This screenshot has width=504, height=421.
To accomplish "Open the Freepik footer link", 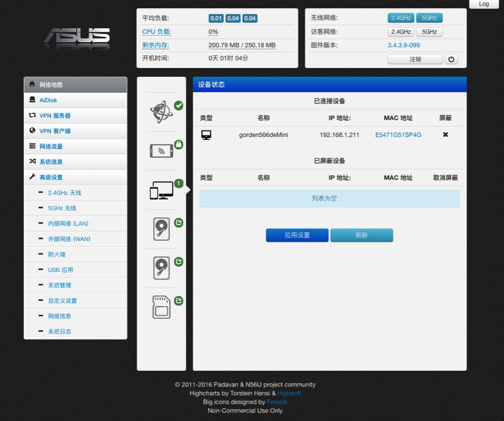I will pos(277,402).
